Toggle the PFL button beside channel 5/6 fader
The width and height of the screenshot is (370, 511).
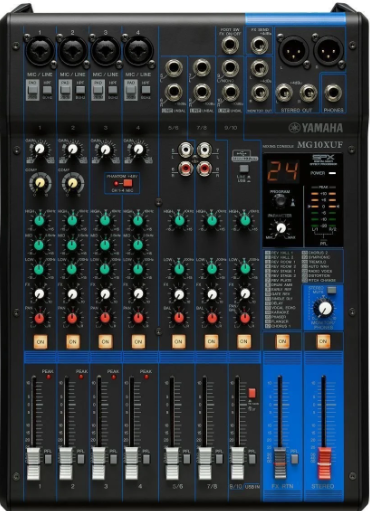click(187, 459)
